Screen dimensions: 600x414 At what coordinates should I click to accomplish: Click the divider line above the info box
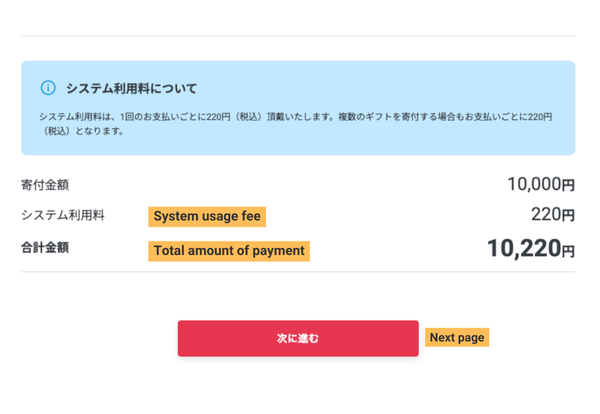tap(298, 37)
